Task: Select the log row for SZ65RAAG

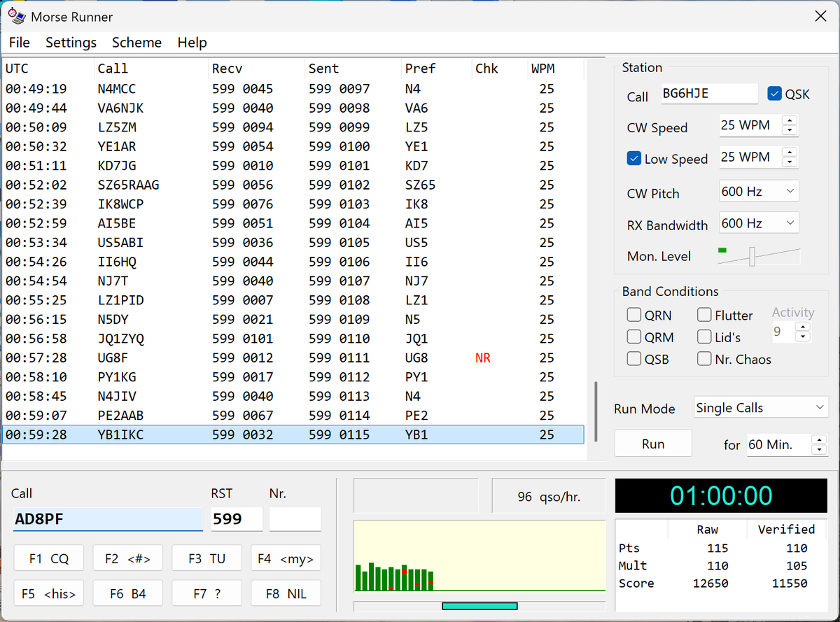Action: [x=293, y=185]
